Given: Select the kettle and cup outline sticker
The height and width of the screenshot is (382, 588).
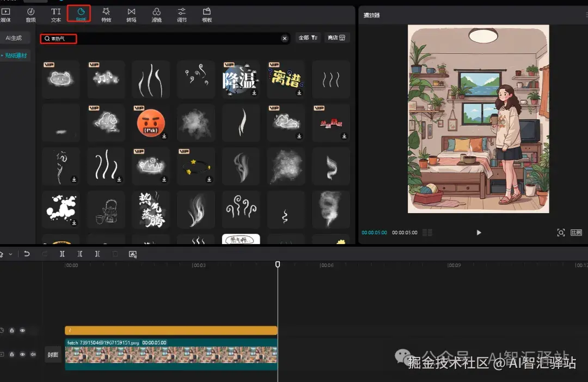Looking at the screenshot, I should click(106, 209).
